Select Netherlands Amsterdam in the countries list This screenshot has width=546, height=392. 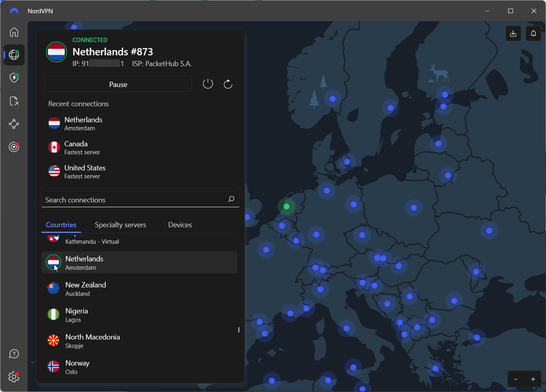139,262
